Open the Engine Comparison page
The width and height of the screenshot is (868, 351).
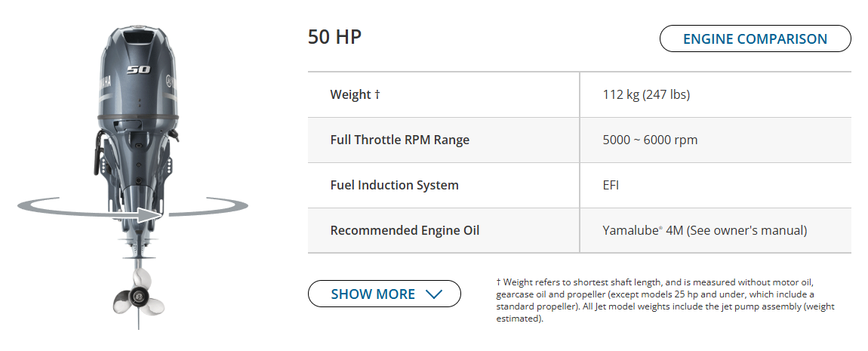755,39
